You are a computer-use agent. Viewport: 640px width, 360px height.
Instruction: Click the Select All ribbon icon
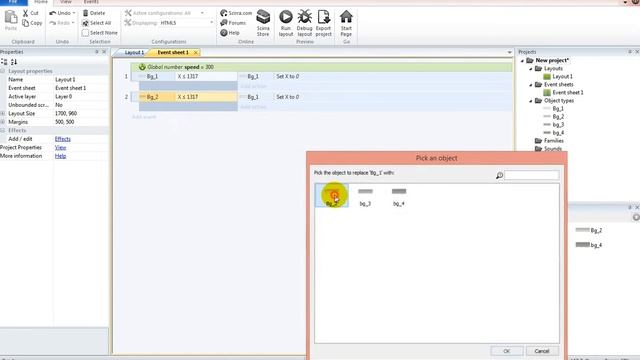click(x=85, y=23)
